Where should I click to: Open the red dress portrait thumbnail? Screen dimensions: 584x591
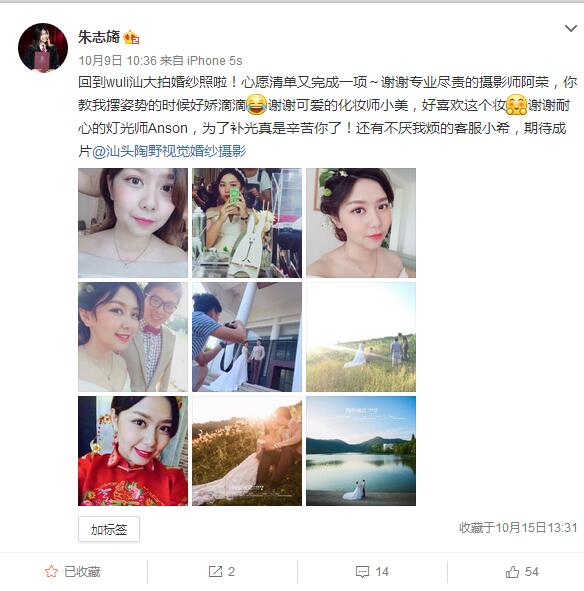[x=133, y=451]
